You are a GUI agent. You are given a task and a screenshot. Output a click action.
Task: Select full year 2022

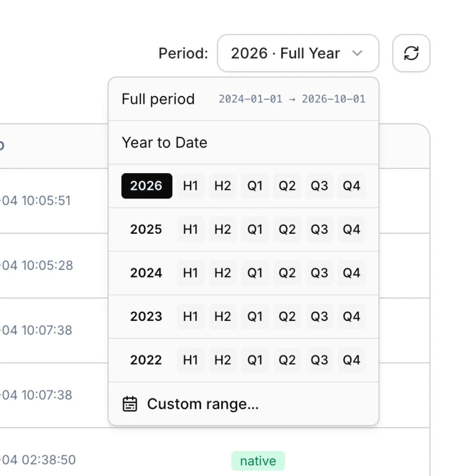pos(147,360)
